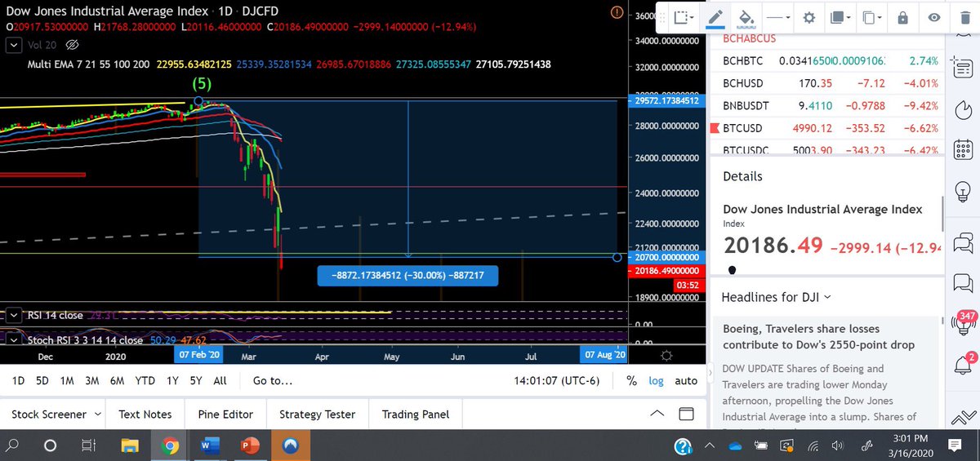Screen dimensions: 980x461
Task: Select the line tool pencil icon
Action: pyautogui.click(x=715, y=17)
